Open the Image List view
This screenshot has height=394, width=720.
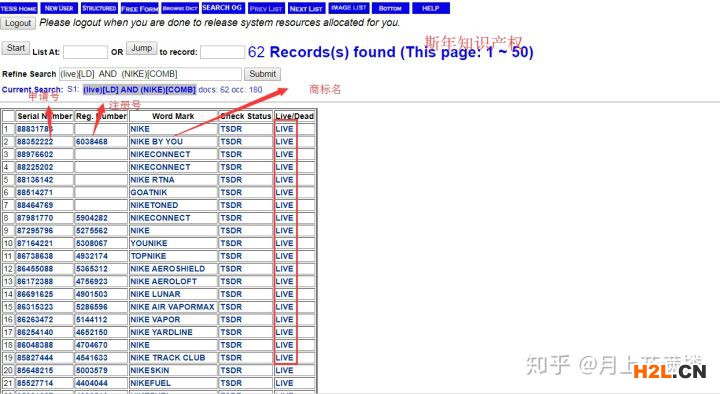[349, 8]
